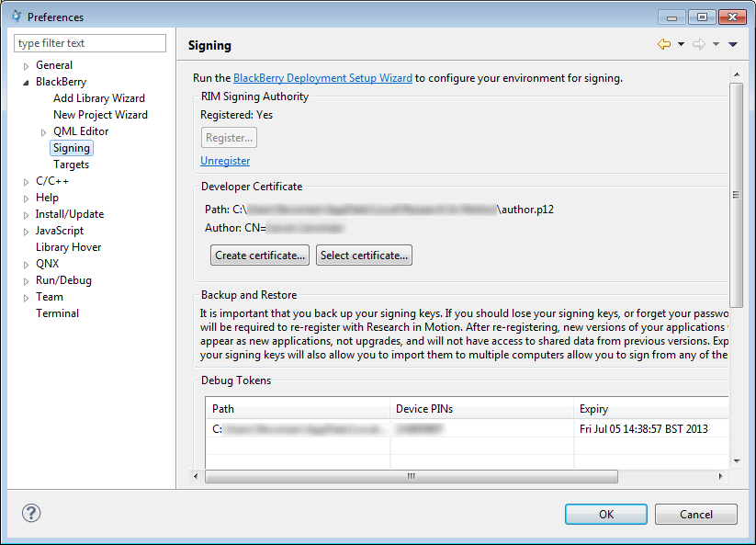This screenshot has width=756, height=545.
Task: Select General preference category
Action: tap(54, 65)
